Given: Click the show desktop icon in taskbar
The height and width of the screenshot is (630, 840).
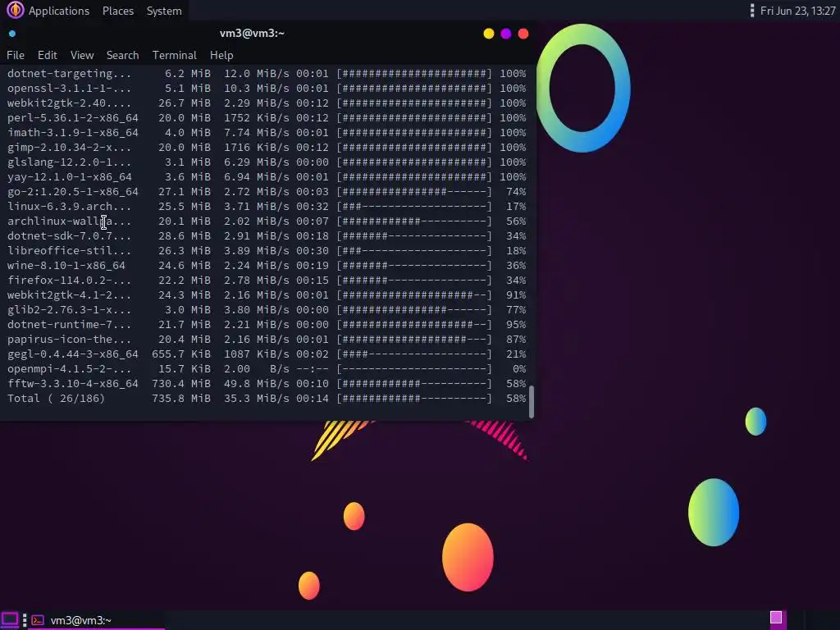Looking at the screenshot, I should (x=10, y=620).
